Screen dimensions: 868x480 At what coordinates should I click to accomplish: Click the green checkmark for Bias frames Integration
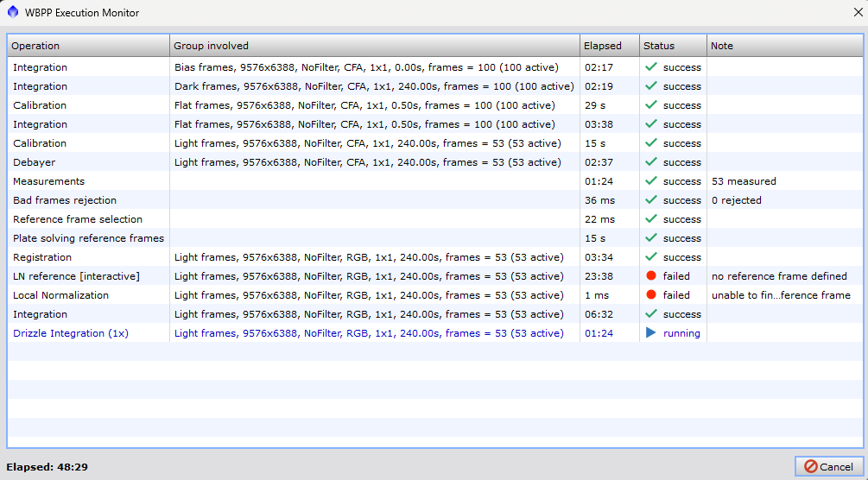coord(651,66)
